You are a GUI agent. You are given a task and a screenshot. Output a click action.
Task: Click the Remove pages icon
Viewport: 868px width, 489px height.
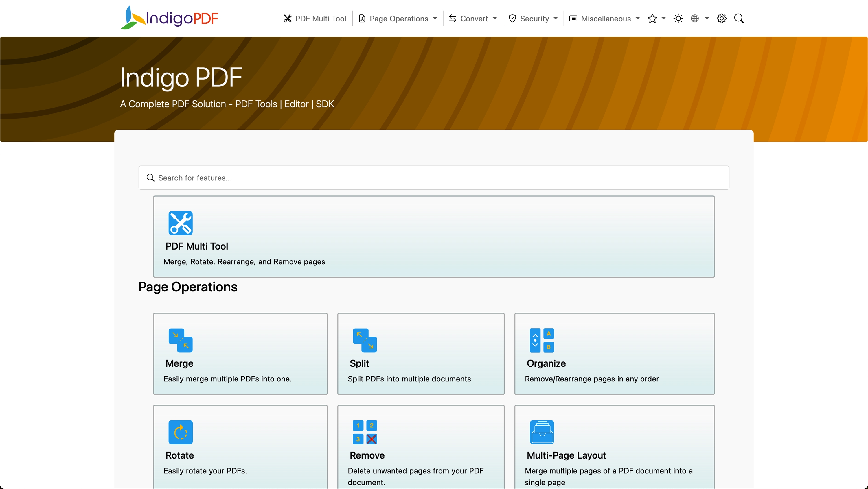coord(365,432)
